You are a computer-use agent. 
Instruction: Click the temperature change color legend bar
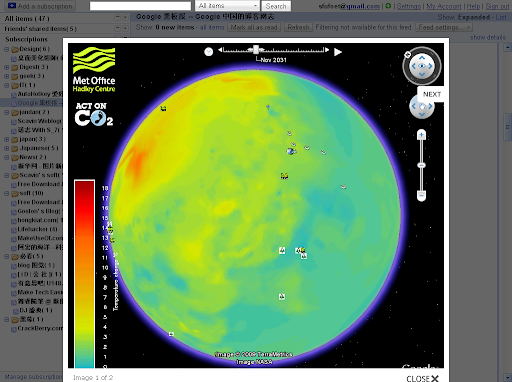pyautogui.click(x=84, y=274)
